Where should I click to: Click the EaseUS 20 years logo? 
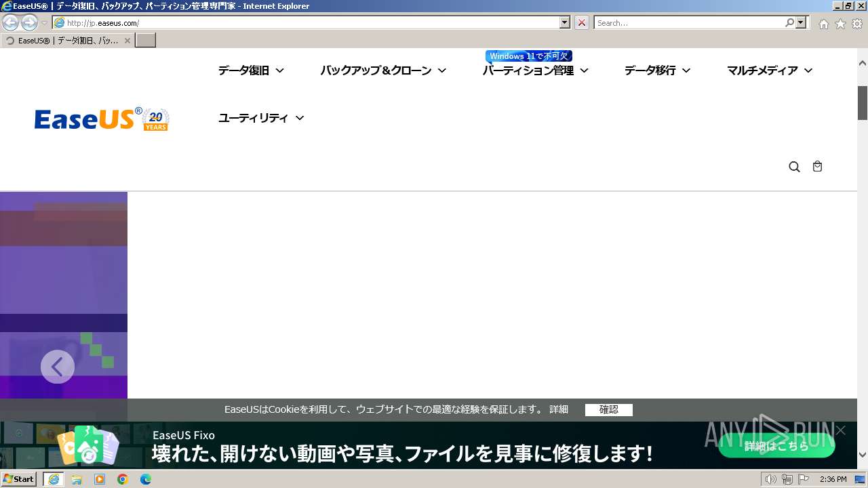[102, 119]
